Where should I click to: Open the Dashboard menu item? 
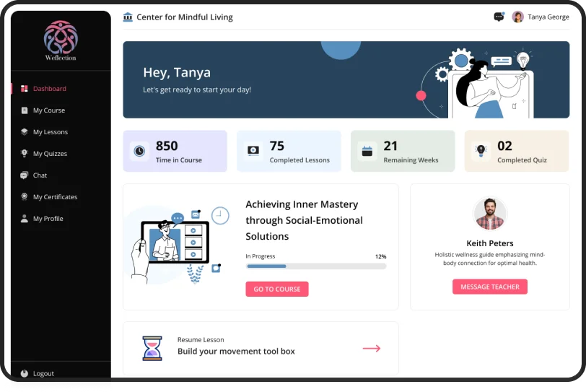[x=49, y=89]
